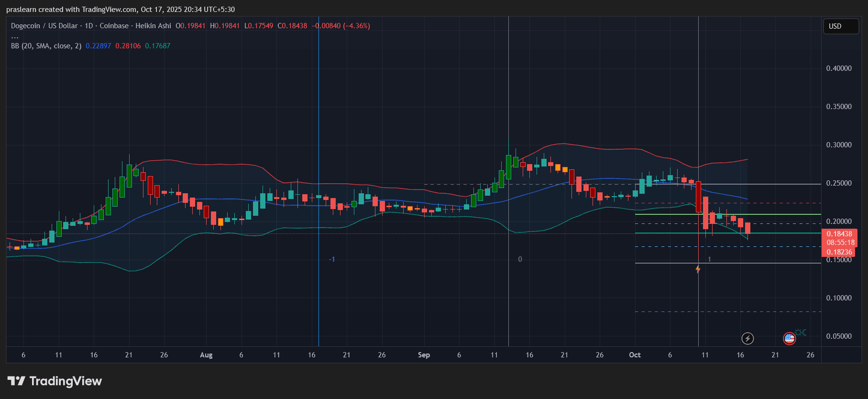Click the sun and moon icon

click(801, 332)
